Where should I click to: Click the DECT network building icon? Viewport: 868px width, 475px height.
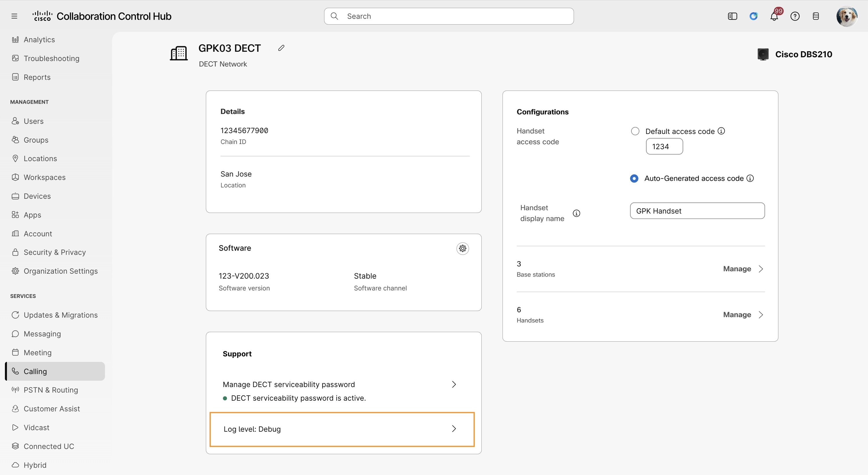179,53
